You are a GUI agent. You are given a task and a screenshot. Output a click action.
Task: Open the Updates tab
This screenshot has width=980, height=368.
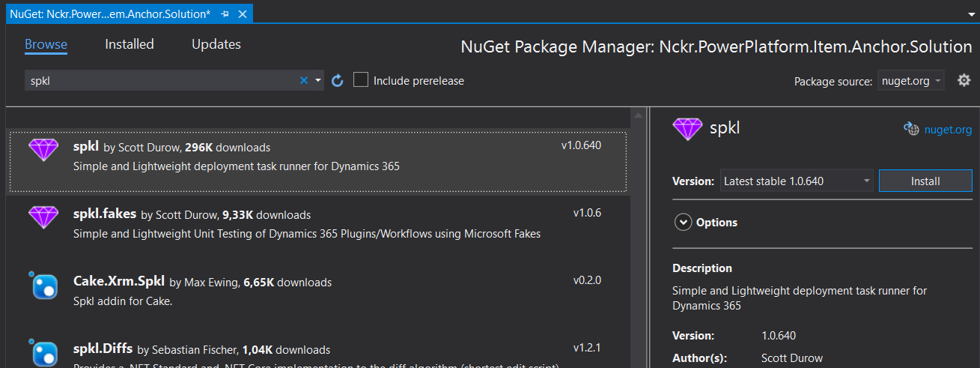216,44
